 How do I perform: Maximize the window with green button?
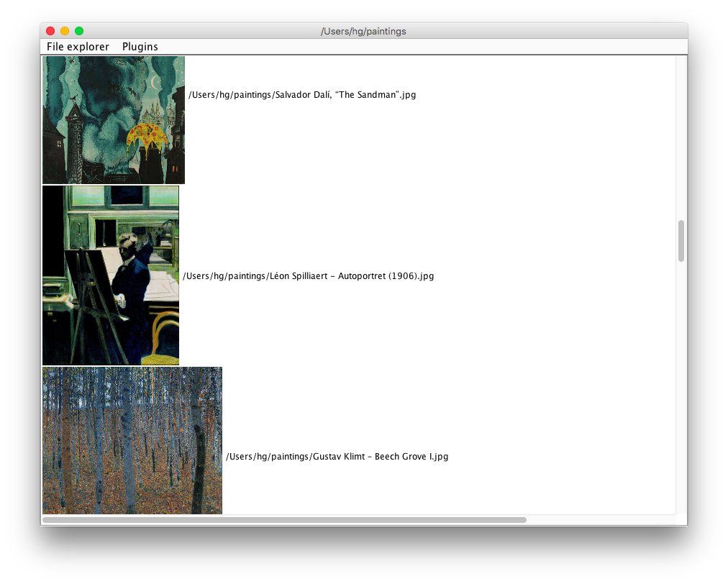click(79, 31)
